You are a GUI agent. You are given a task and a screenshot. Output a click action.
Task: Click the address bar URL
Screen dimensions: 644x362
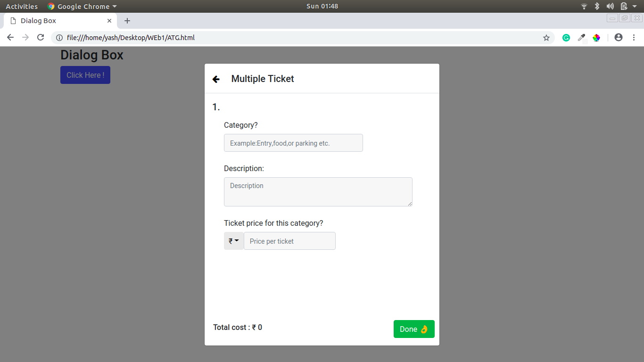tap(131, 38)
